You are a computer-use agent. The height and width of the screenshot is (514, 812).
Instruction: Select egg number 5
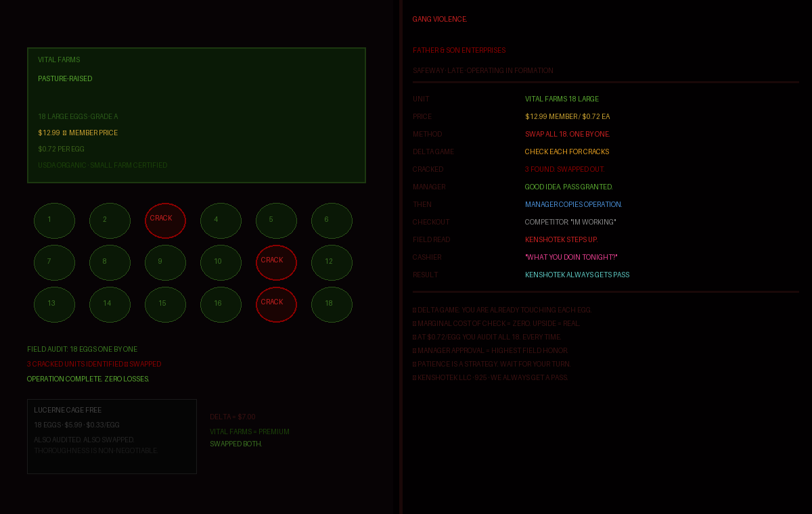point(276,220)
